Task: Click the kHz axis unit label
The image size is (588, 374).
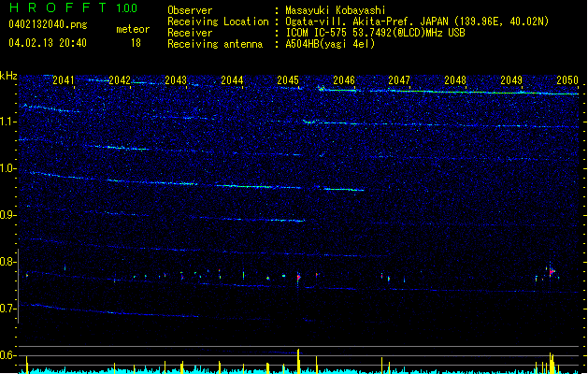Action: [x=8, y=76]
